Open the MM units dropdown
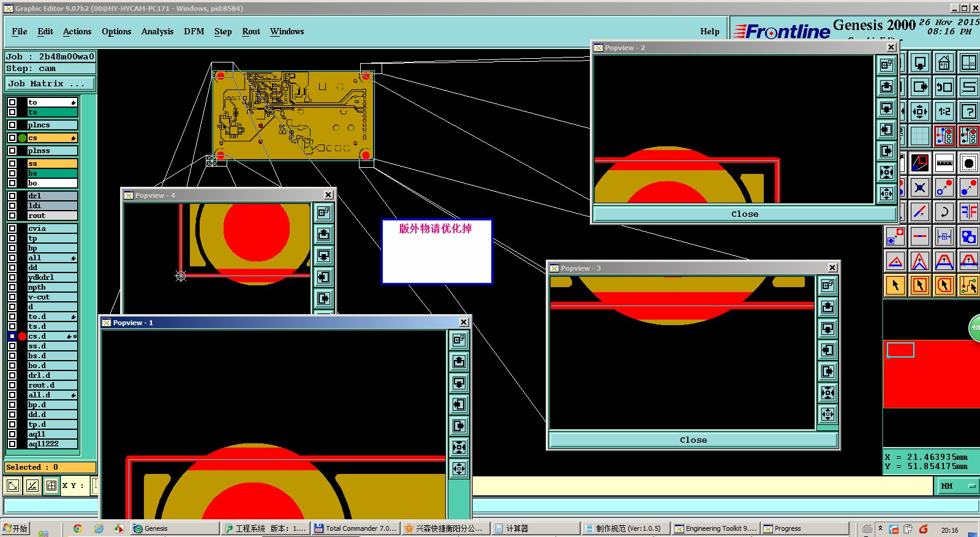Viewport: 980px width, 537px height. (x=959, y=486)
